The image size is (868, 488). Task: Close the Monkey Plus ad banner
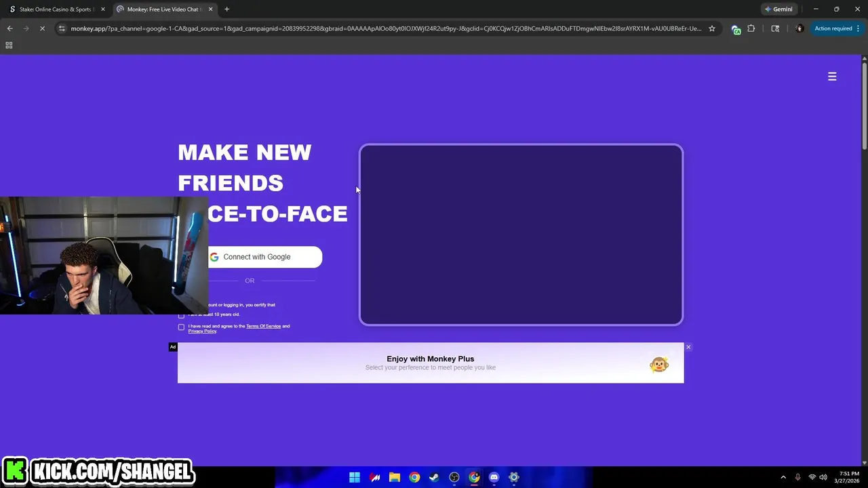coord(688,348)
